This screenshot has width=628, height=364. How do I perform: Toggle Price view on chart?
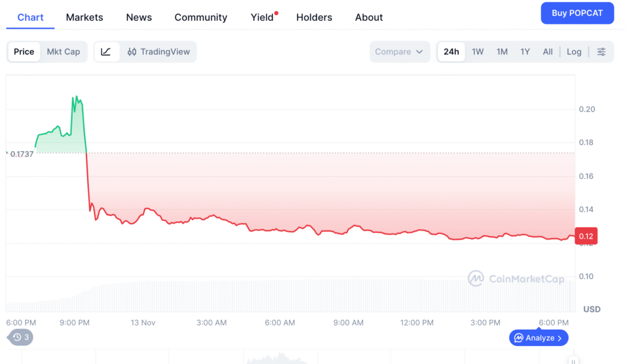pyautogui.click(x=24, y=52)
